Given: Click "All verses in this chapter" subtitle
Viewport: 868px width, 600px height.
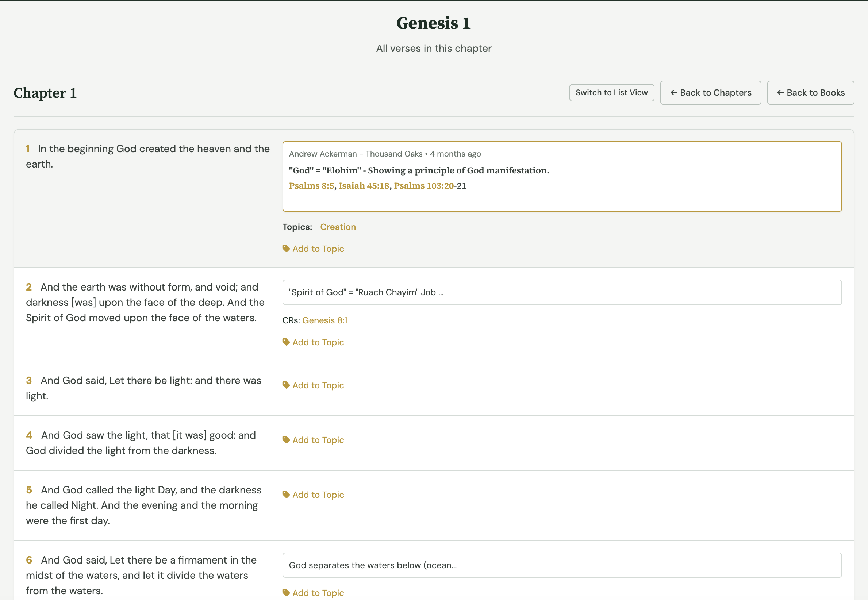Looking at the screenshot, I should (434, 49).
